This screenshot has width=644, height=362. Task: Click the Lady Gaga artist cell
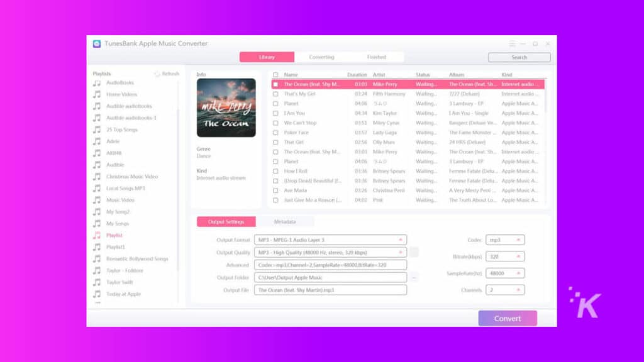point(384,133)
